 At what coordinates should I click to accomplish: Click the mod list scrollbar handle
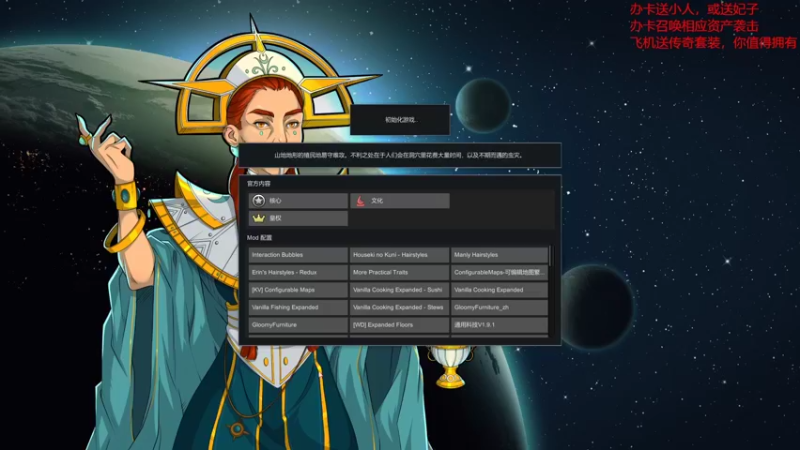click(551, 256)
